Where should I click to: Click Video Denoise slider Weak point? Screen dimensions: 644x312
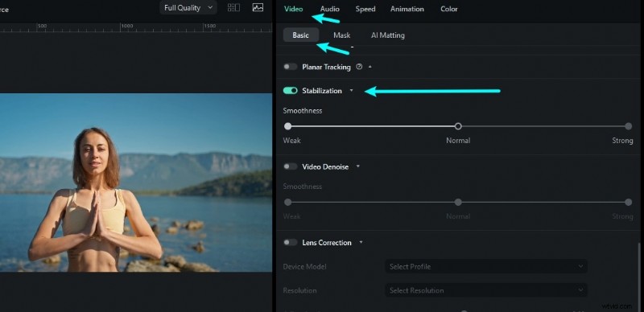coord(288,202)
